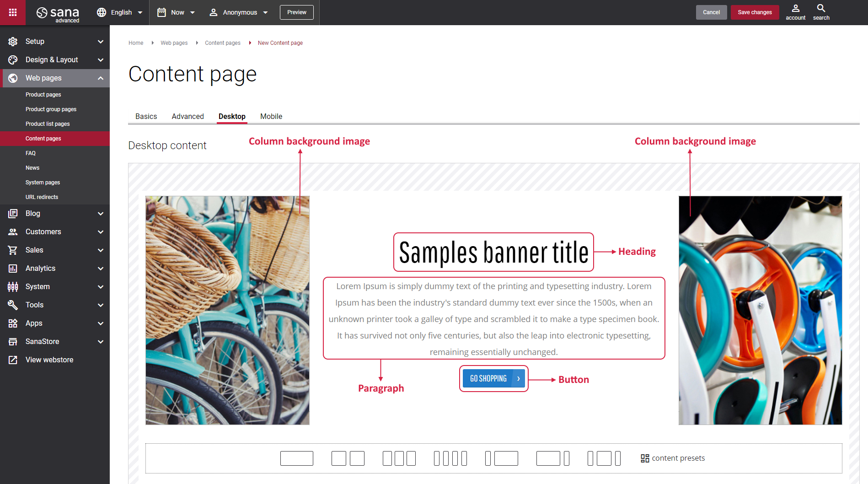Collapse the Web pages menu section
The image size is (868, 484).
tap(101, 78)
